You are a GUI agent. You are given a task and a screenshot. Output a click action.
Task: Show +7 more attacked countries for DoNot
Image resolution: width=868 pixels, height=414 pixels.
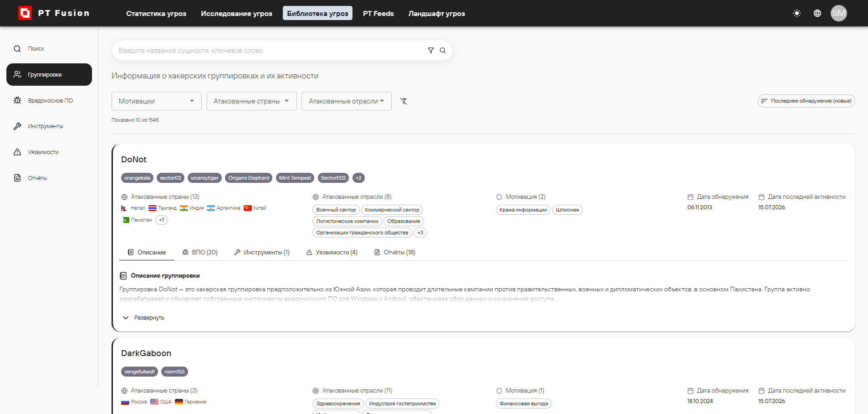[x=162, y=220]
